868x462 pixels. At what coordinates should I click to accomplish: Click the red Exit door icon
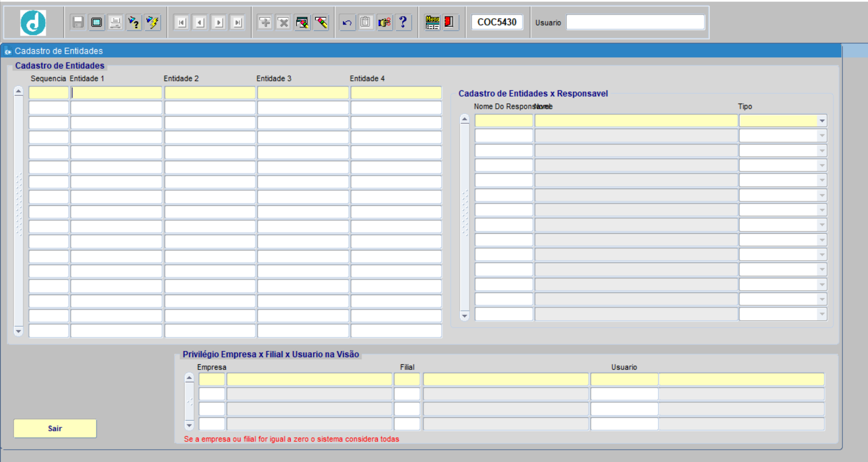coord(450,22)
